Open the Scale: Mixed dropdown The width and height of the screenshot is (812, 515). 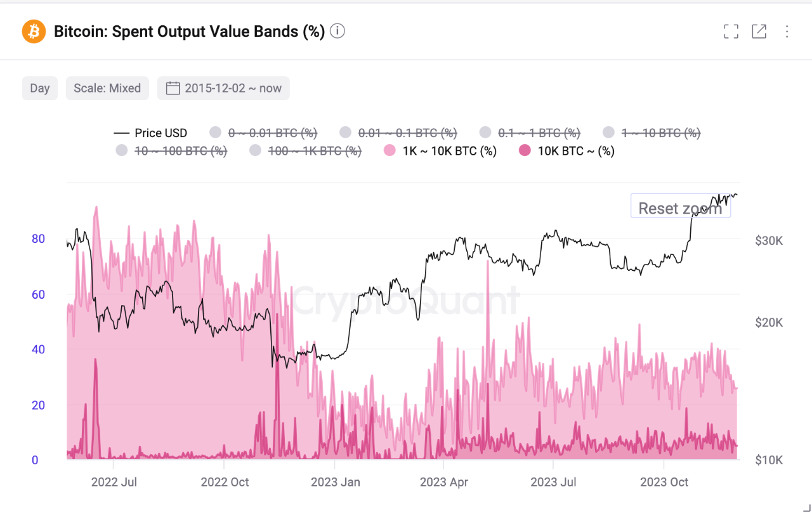107,88
